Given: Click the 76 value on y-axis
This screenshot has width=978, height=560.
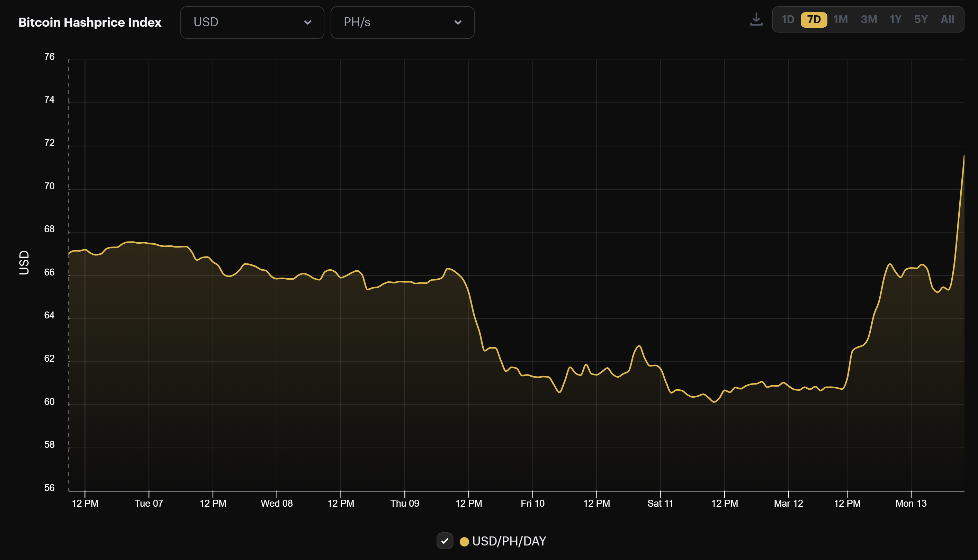Looking at the screenshot, I should pos(49,57).
